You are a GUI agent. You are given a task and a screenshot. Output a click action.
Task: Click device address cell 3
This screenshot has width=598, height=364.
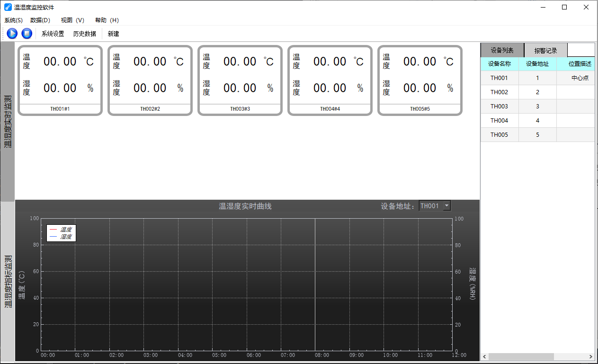pyautogui.click(x=537, y=107)
